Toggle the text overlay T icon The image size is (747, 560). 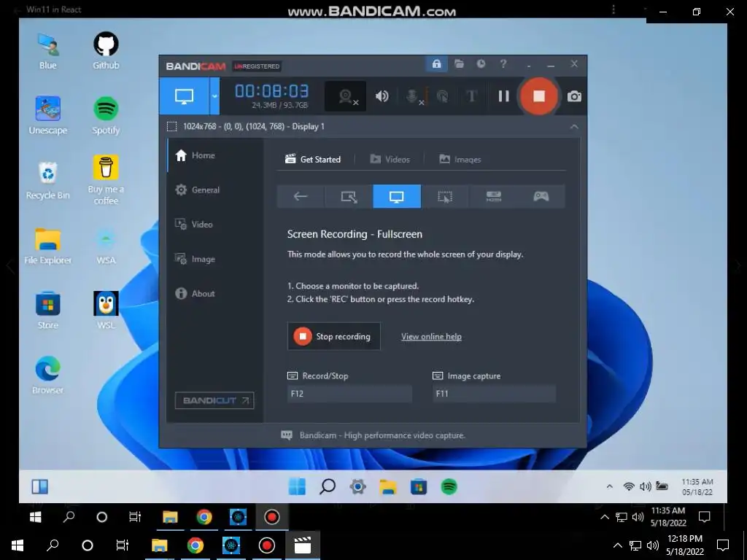point(472,97)
